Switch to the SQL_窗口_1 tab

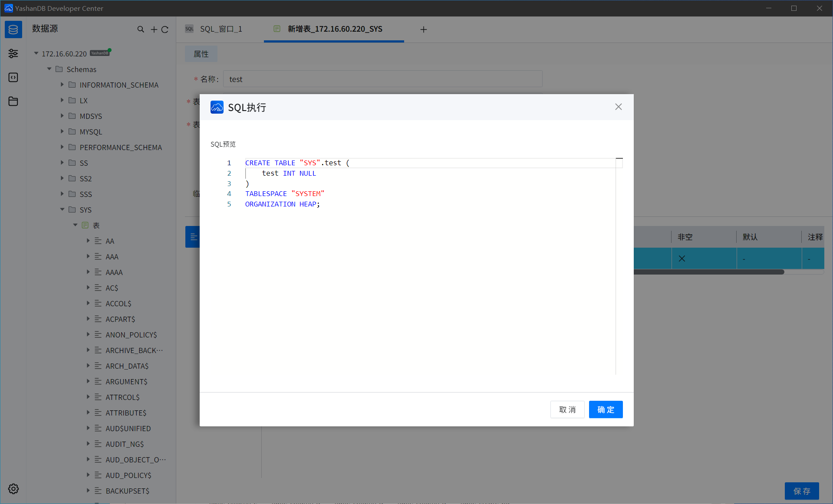coord(221,29)
